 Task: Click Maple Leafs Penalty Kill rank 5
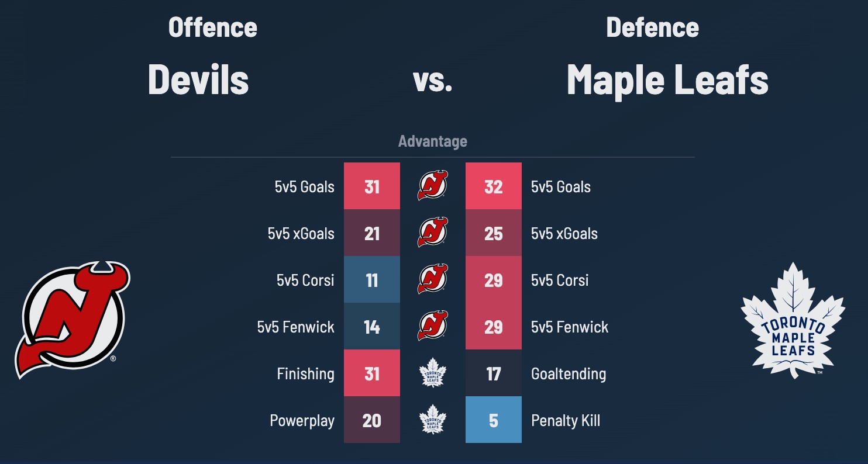pos(494,420)
